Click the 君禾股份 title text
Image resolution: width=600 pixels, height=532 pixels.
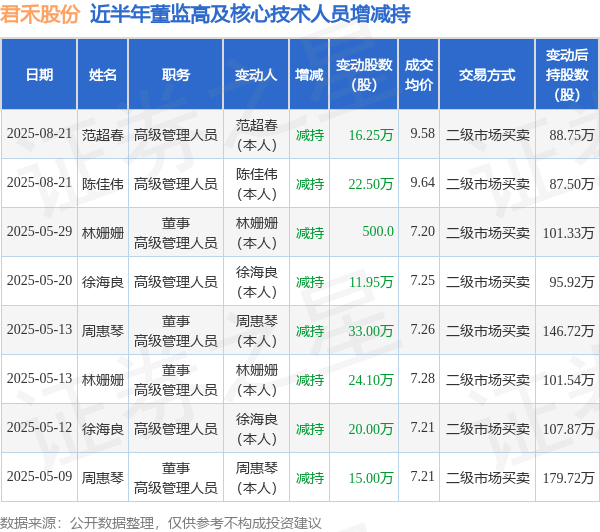tap(40, 14)
